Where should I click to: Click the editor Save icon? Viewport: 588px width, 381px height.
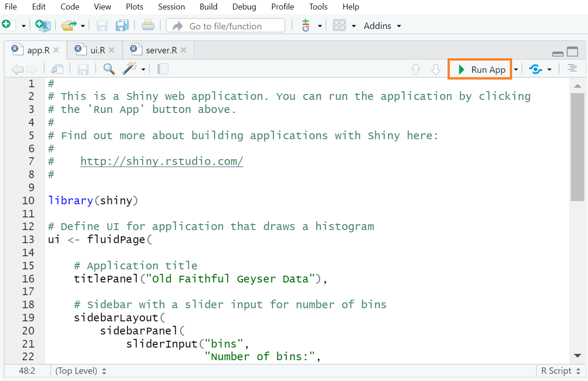coord(83,69)
